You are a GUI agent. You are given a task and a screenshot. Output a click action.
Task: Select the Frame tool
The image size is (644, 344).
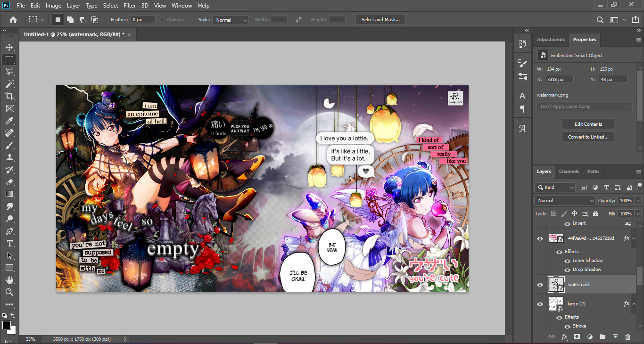9,108
